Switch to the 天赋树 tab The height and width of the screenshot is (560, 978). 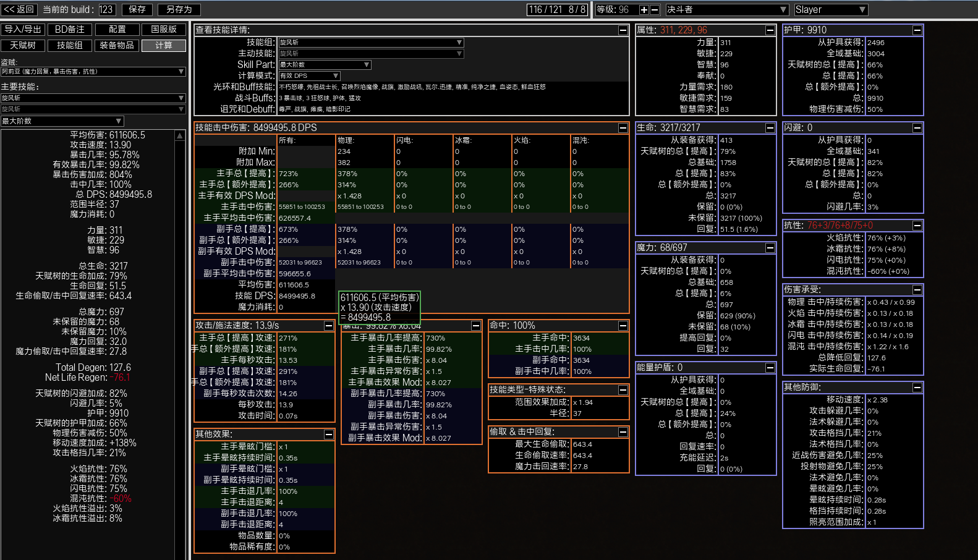click(x=23, y=46)
